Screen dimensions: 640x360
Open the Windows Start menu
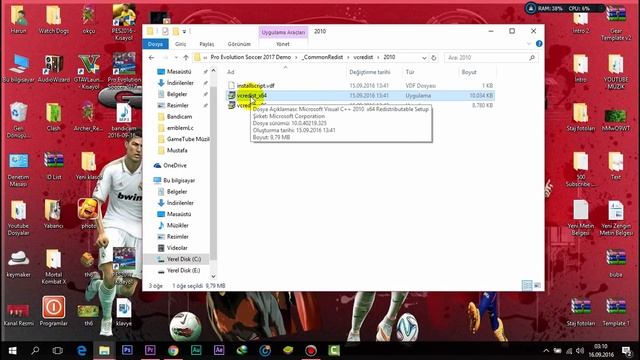(x=12, y=350)
